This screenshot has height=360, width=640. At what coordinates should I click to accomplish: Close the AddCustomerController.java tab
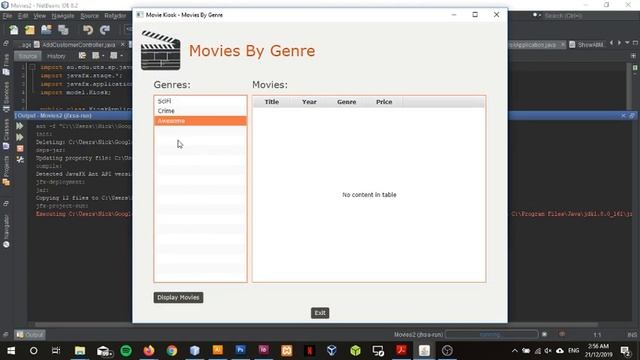coord(123,44)
